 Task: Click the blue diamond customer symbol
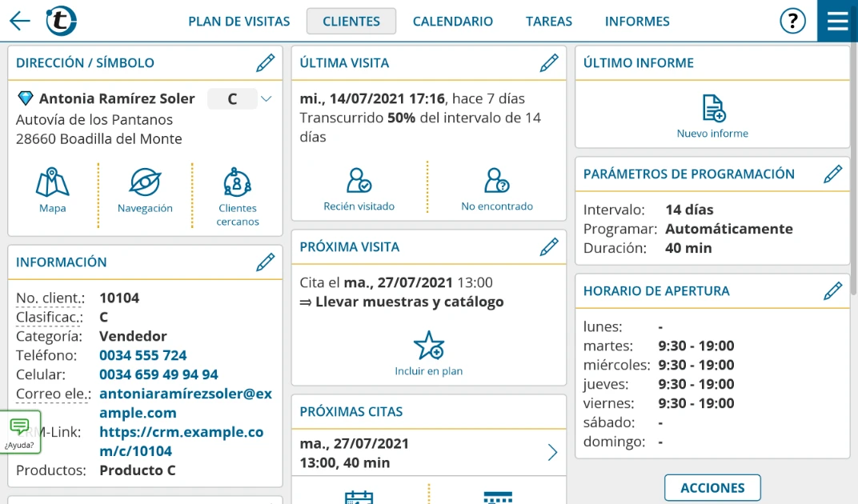click(x=26, y=98)
